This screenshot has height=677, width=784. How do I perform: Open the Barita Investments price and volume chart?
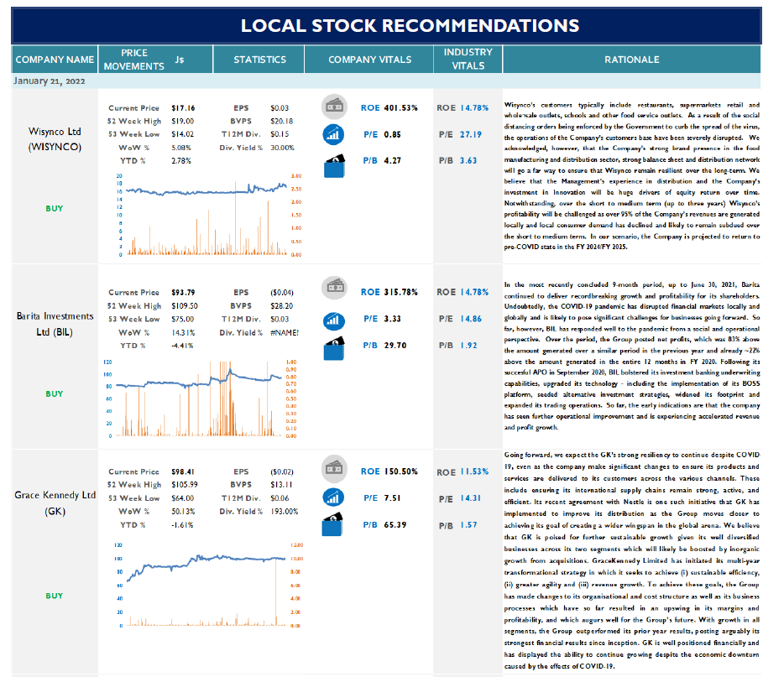[x=202, y=398]
